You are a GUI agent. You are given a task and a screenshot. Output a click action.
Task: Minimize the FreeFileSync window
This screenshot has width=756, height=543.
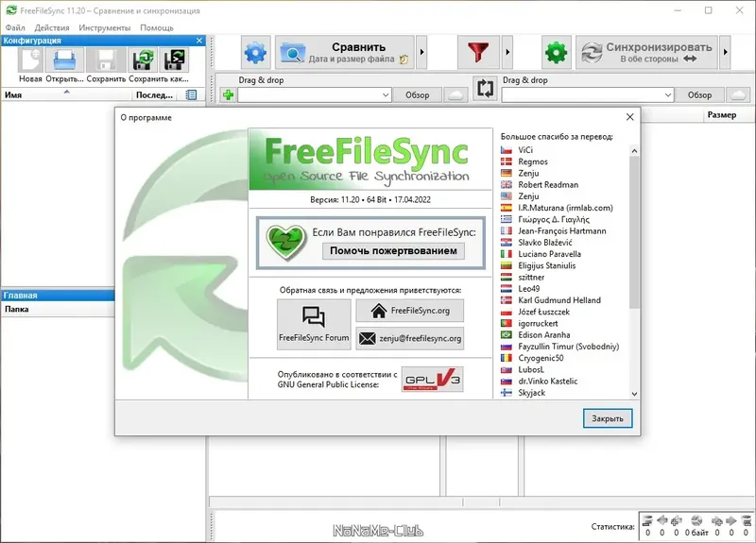point(678,10)
